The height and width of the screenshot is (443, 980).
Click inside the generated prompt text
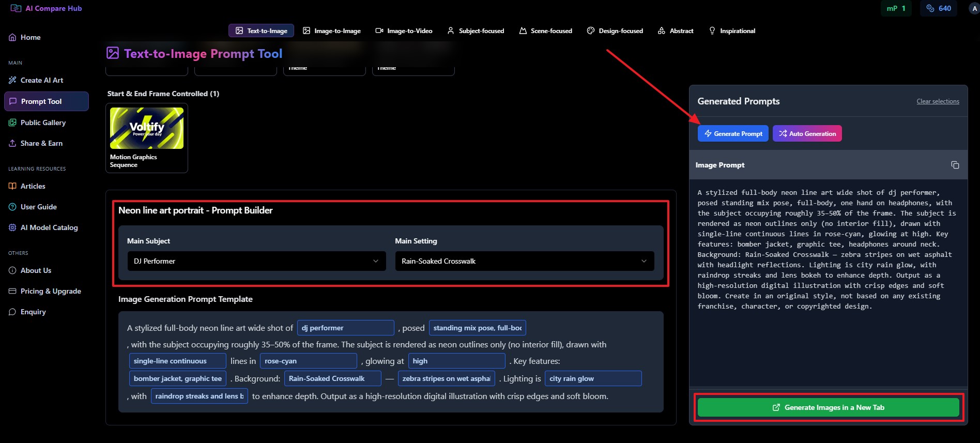click(x=827, y=249)
